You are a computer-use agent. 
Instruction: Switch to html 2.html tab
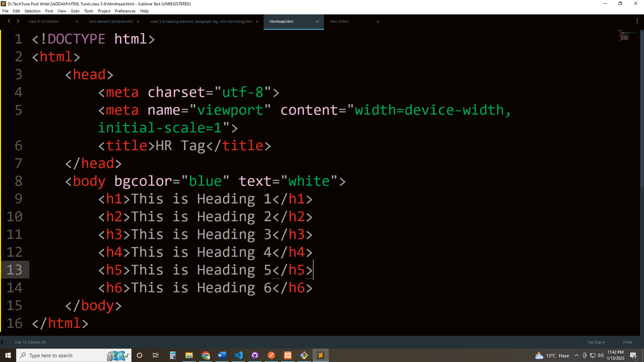point(339,21)
